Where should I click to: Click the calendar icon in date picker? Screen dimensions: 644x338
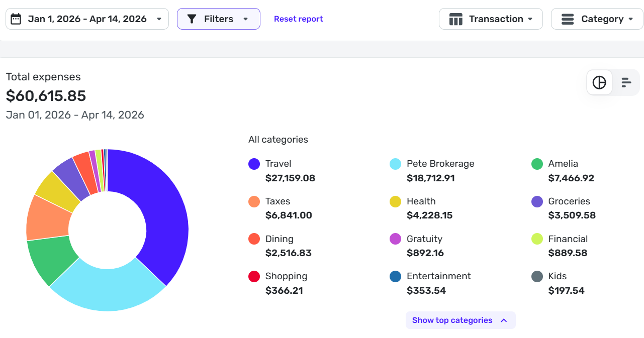[x=16, y=19]
